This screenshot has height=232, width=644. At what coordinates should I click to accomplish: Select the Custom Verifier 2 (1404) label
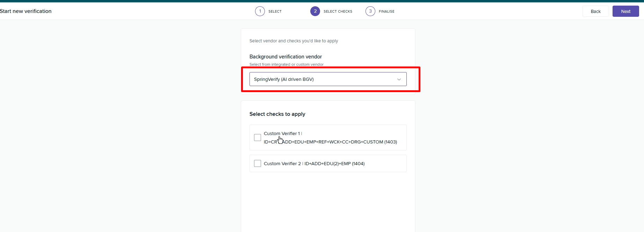pyautogui.click(x=314, y=163)
